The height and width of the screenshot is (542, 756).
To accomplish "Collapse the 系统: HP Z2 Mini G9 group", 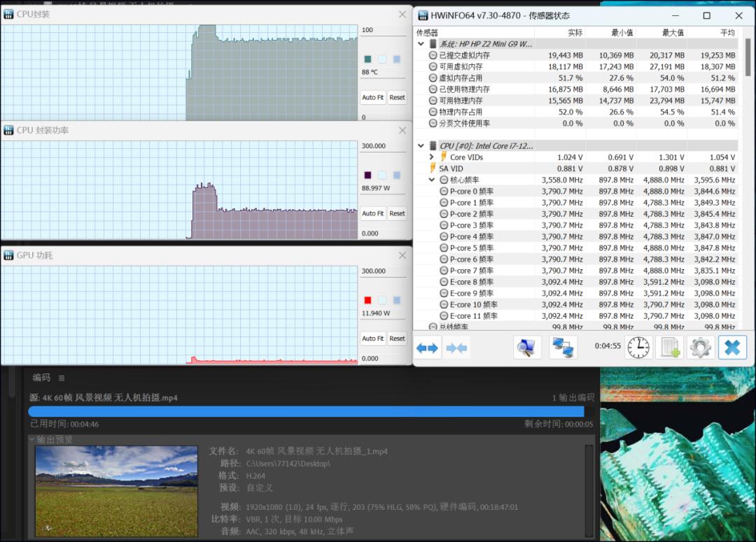I will (421, 44).
